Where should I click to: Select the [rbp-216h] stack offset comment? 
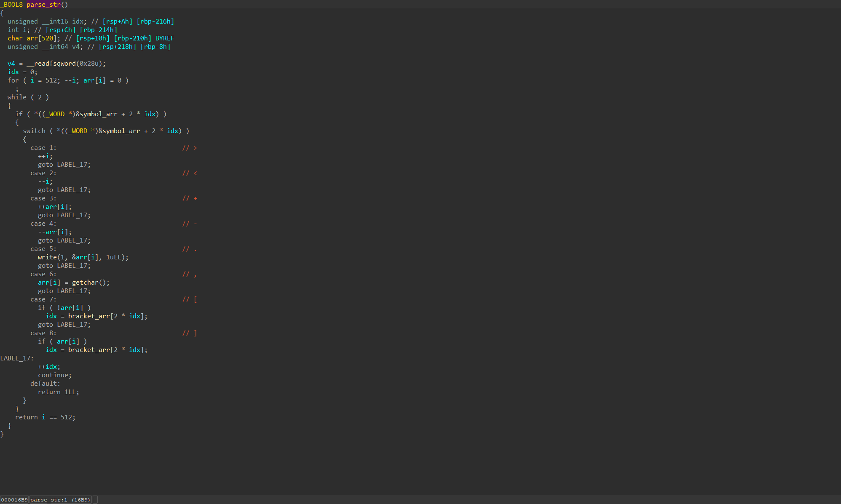point(155,21)
